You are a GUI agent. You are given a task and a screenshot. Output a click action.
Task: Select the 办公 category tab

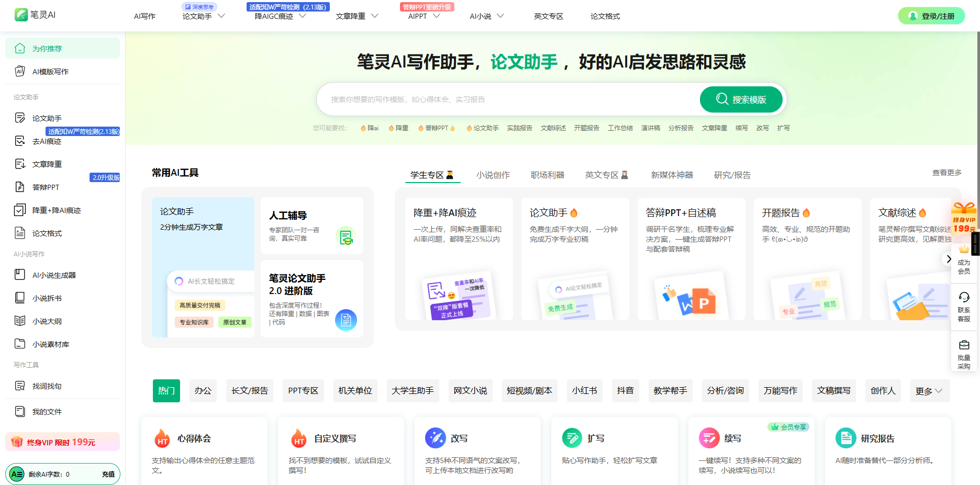coord(203,391)
